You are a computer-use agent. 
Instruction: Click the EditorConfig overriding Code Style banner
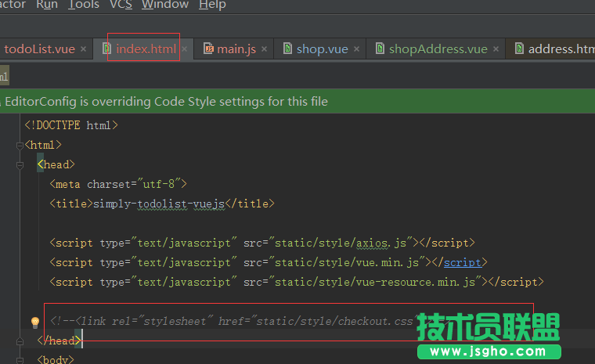[x=166, y=101]
